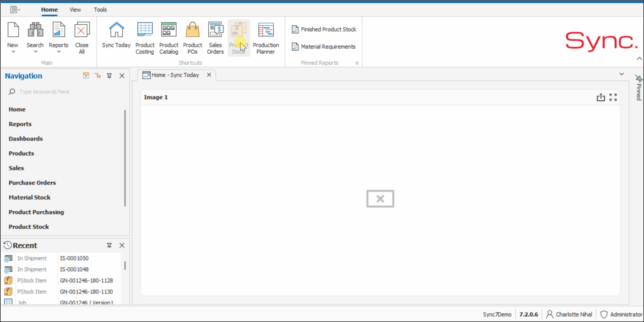Open Pinned Reports group options

click(x=357, y=63)
